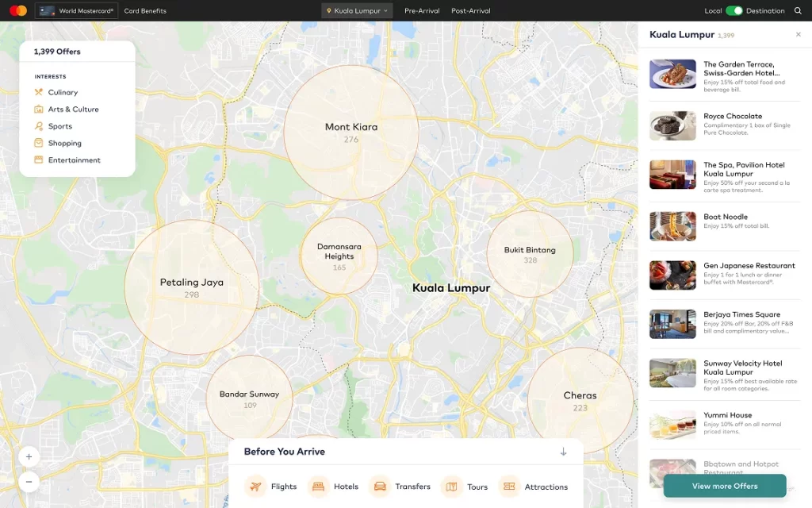Zoom in with the plus button
The height and width of the screenshot is (508, 812).
(29, 457)
